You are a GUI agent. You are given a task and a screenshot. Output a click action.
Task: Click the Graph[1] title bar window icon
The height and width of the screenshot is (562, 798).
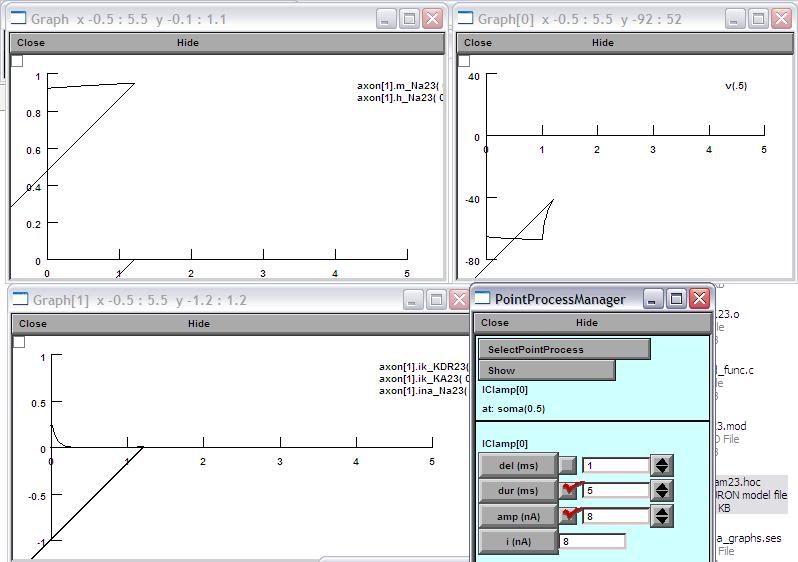point(21,300)
